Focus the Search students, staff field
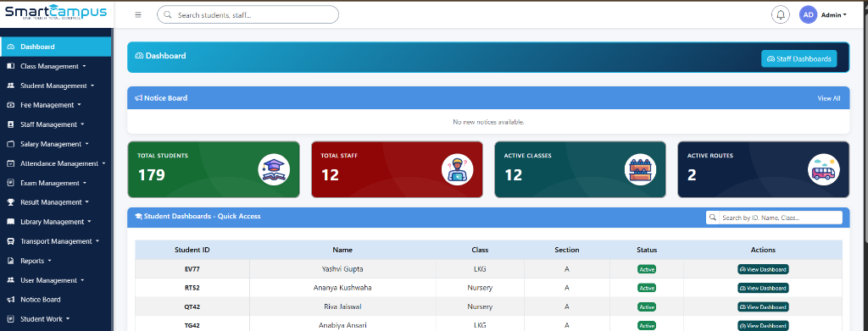This screenshot has width=868, height=331. [x=248, y=15]
